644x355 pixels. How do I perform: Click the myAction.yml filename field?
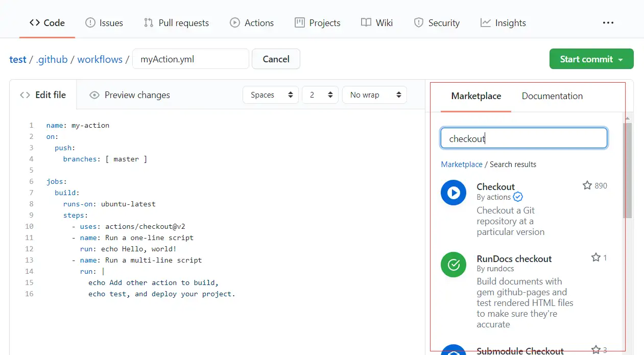pyautogui.click(x=190, y=59)
